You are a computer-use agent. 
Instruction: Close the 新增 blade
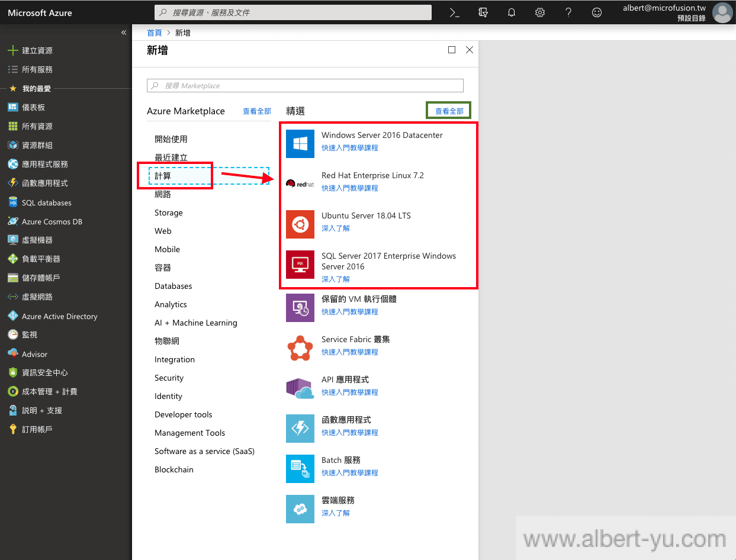tap(470, 50)
